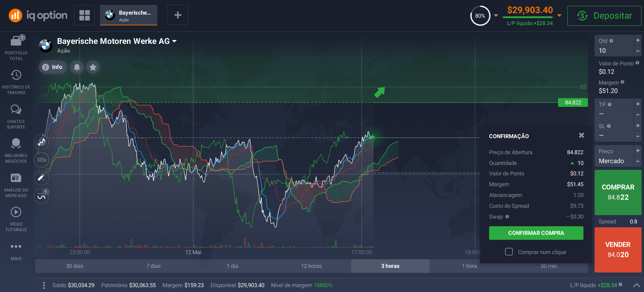
Task: Click the Vender 84.020 button
Action: point(618,250)
